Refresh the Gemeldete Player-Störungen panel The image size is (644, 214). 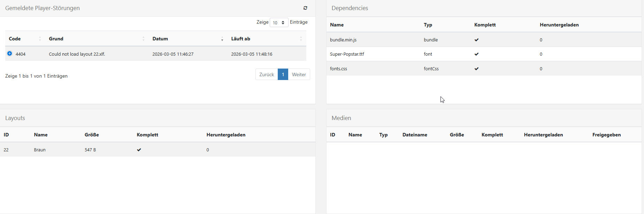tap(305, 8)
